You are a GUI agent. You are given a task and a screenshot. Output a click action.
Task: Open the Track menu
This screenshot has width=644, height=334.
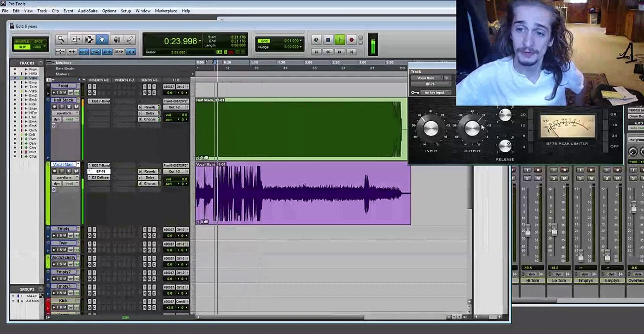[x=42, y=11]
